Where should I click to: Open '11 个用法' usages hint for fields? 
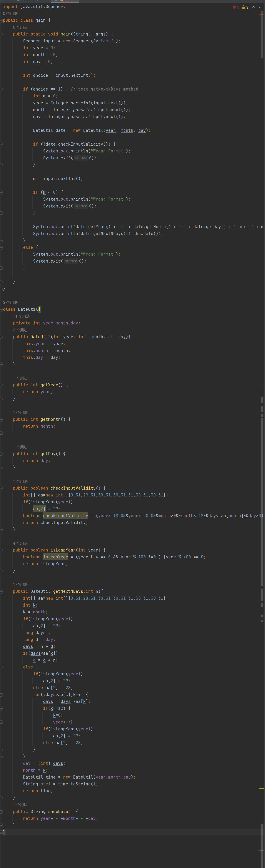coord(21,316)
